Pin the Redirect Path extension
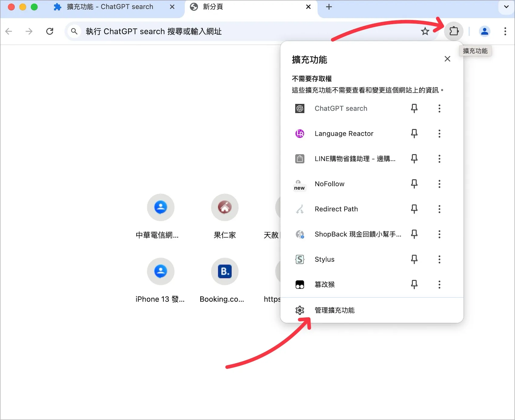The image size is (515, 420). pyautogui.click(x=414, y=209)
